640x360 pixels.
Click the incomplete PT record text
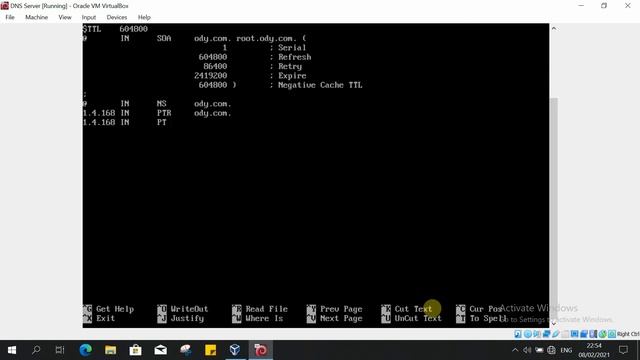click(162, 122)
